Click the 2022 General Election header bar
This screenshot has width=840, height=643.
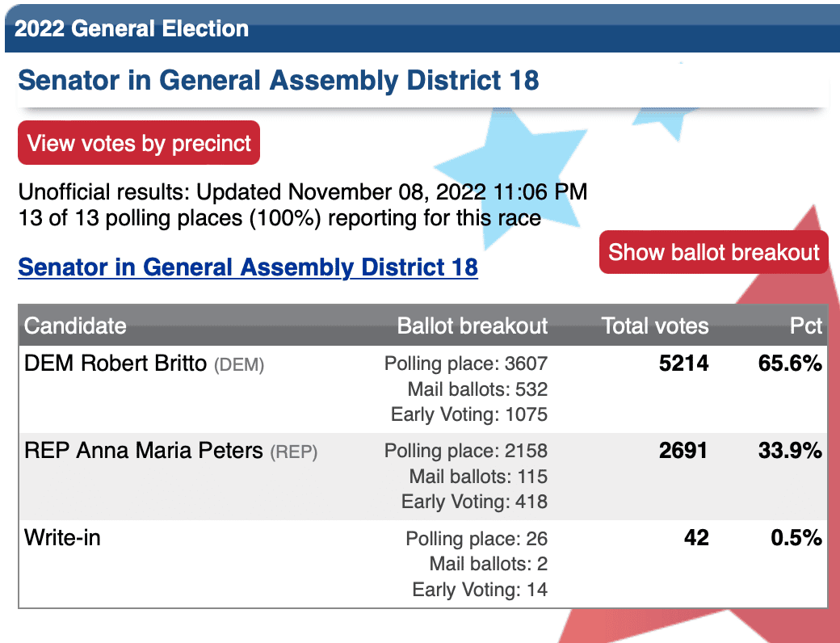422,28
